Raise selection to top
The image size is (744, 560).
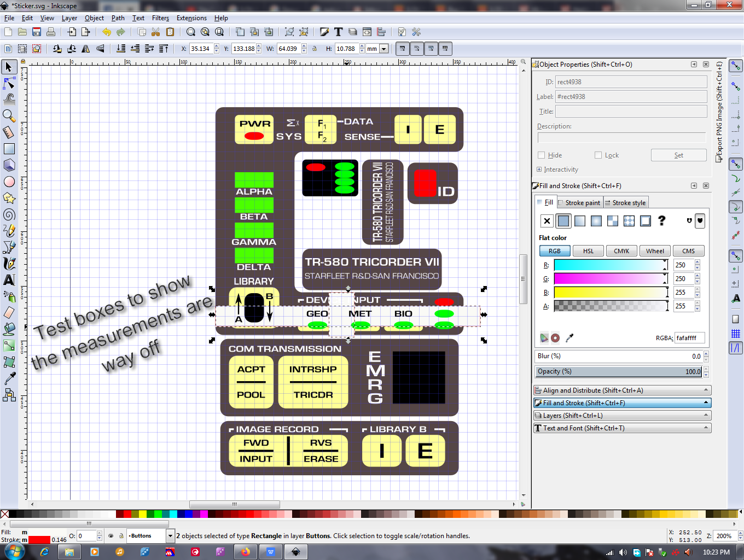tap(164, 49)
